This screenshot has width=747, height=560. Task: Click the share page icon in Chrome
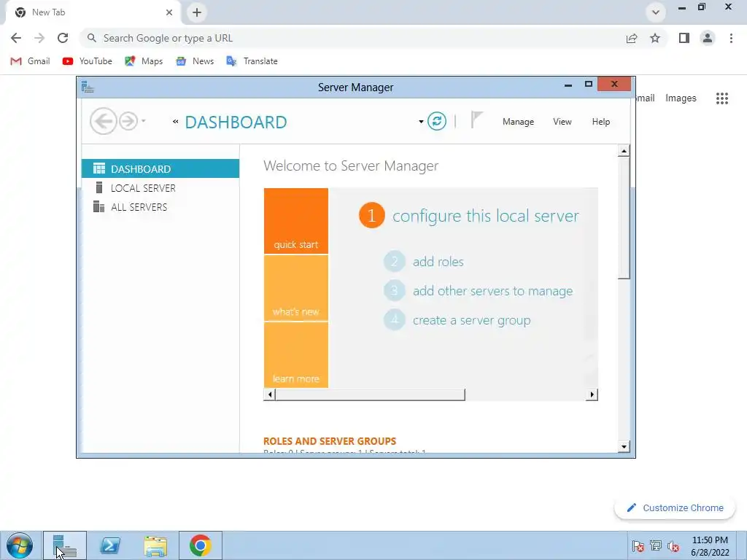coord(632,38)
